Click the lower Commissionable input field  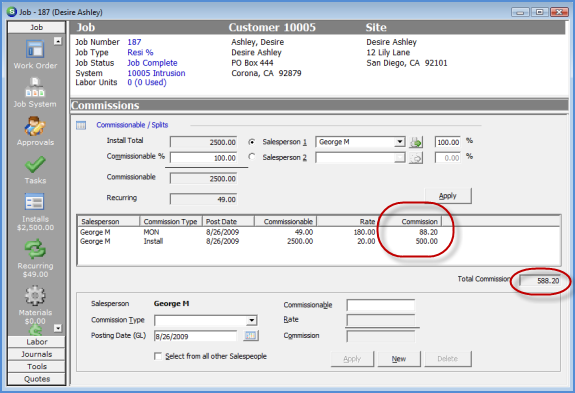click(381, 305)
